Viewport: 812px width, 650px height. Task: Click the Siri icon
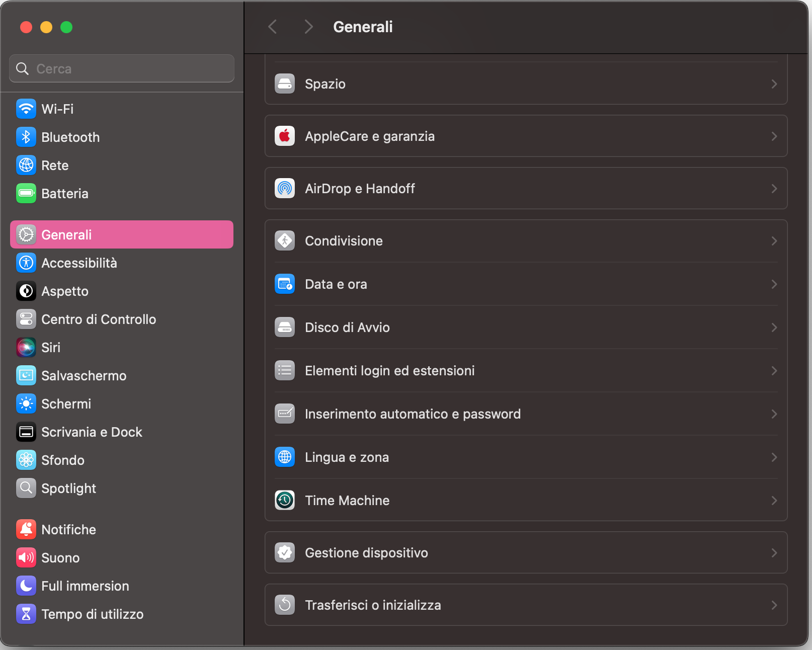(26, 347)
